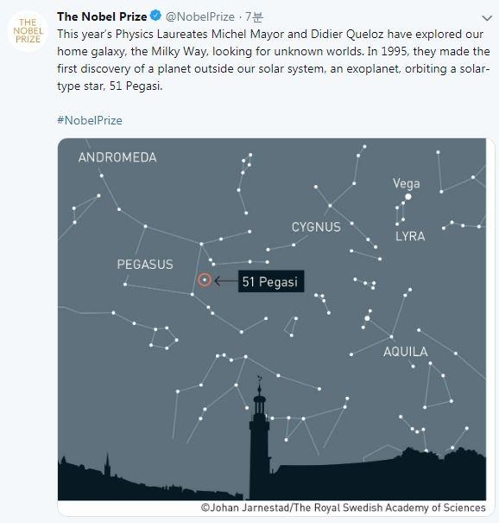Open The Nobel Prize display name
499x523 pixels.
click(x=102, y=16)
